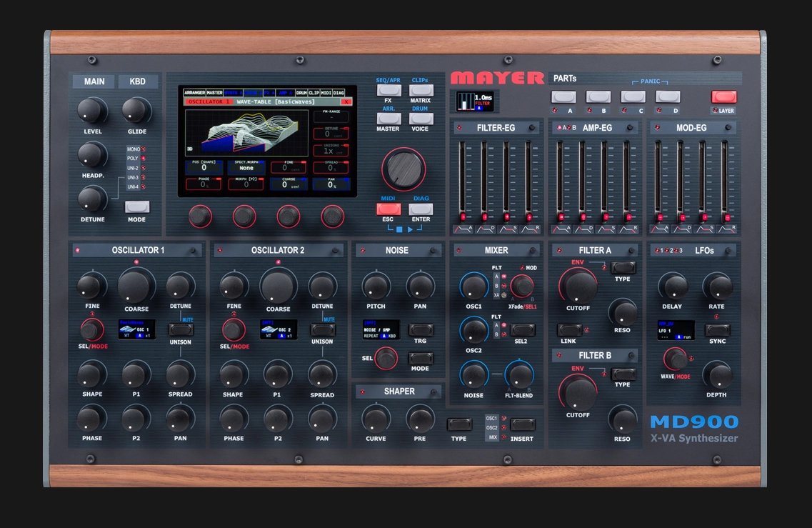The image size is (812, 528).
Task: Switch to the MIDI screen tab
Action: point(326,93)
